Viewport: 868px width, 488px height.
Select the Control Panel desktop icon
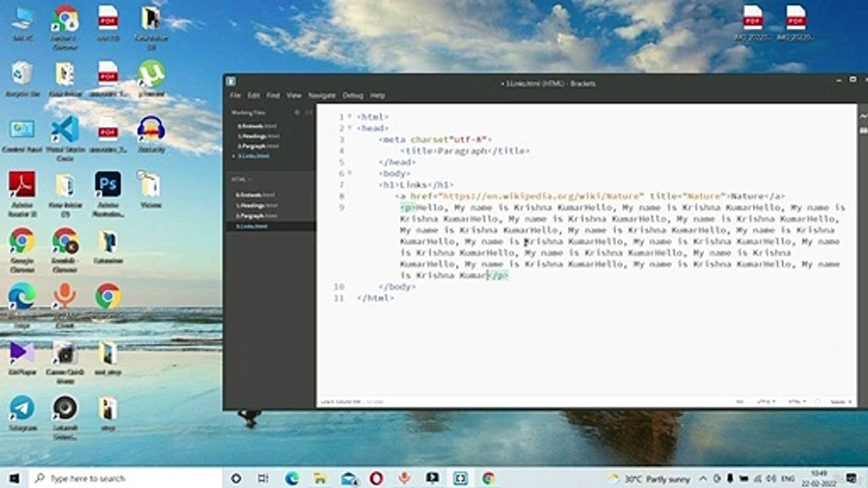(x=22, y=134)
